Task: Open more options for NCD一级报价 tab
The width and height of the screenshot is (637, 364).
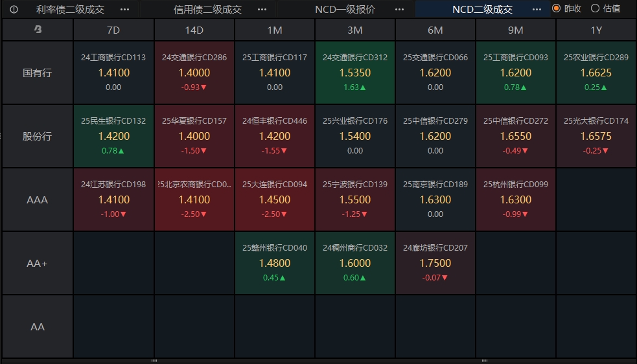Action: [x=399, y=9]
